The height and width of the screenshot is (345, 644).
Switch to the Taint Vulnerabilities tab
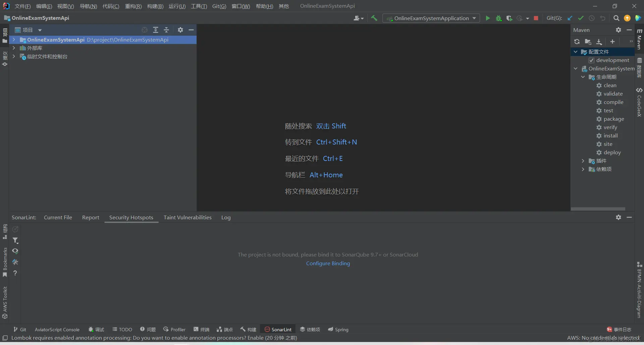tap(187, 217)
